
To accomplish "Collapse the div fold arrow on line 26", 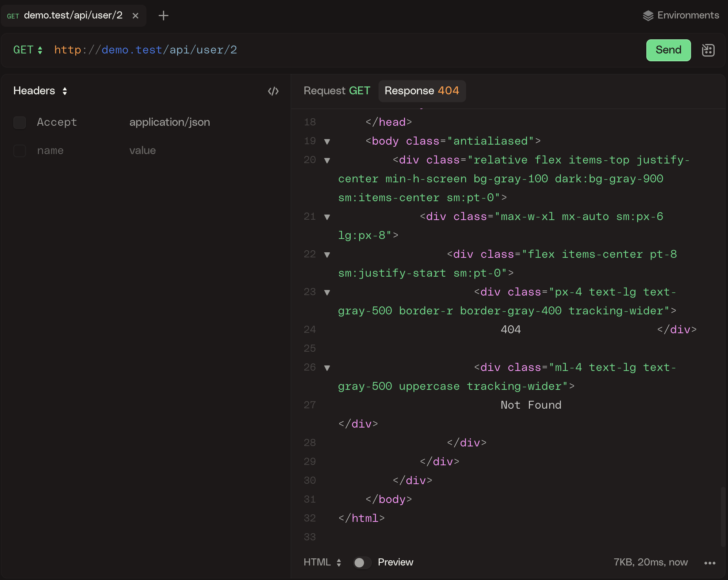I will (327, 368).
